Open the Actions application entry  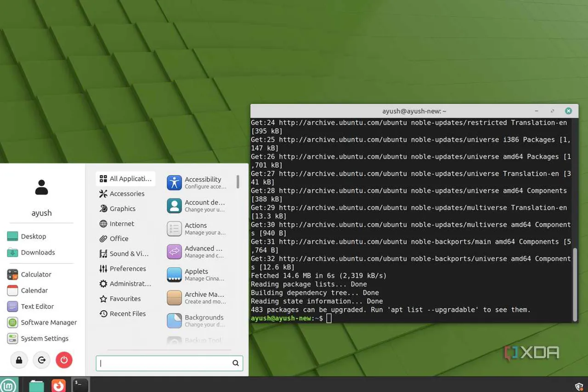click(198, 228)
